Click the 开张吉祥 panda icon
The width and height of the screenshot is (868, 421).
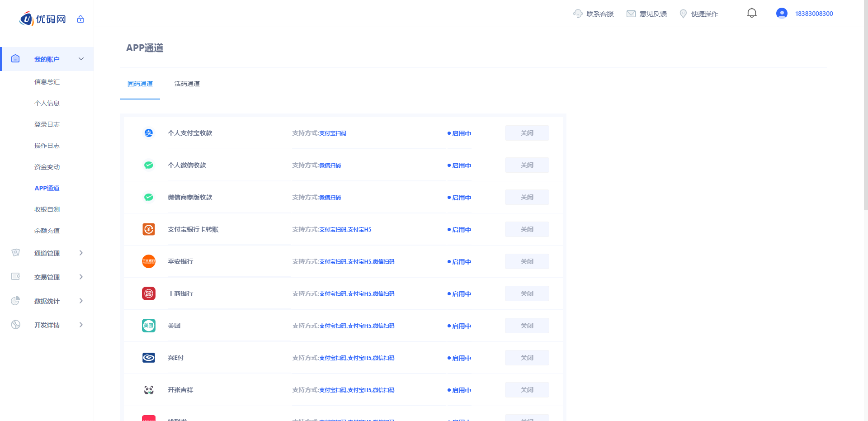149,390
